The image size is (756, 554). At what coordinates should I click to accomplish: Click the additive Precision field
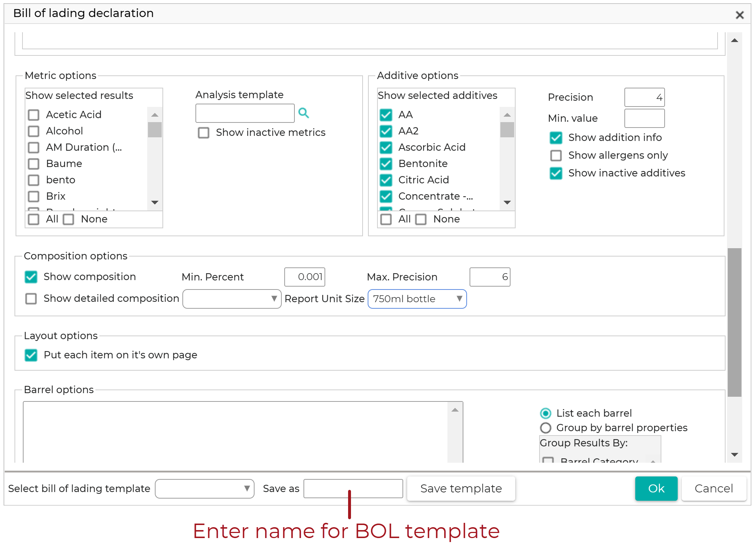pyautogui.click(x=645, y=97)
